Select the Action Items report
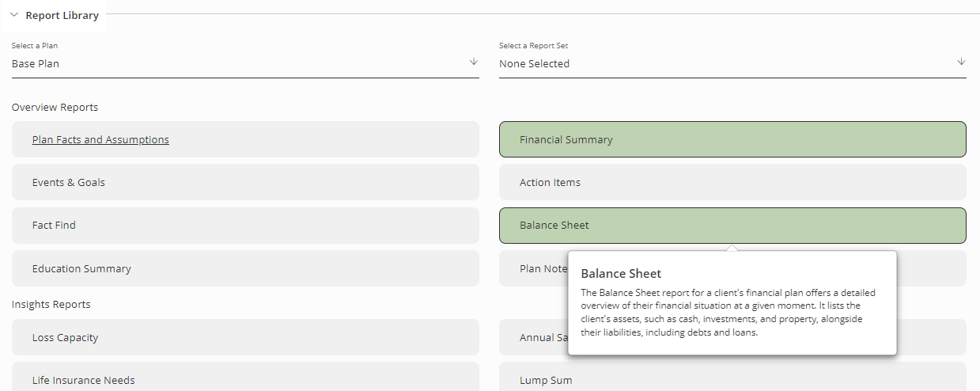The width and height of the screenshot is (980, 391). 732,182
